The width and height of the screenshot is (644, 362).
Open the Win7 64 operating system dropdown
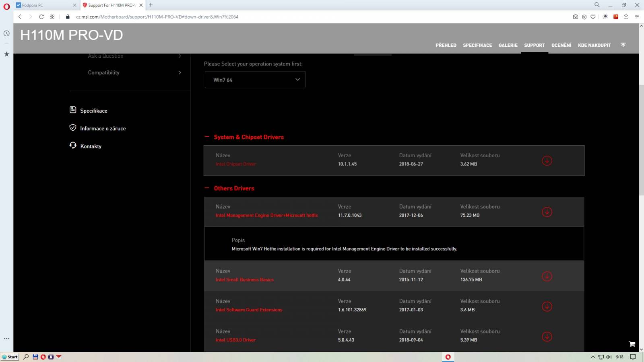[x=255, y=80]
